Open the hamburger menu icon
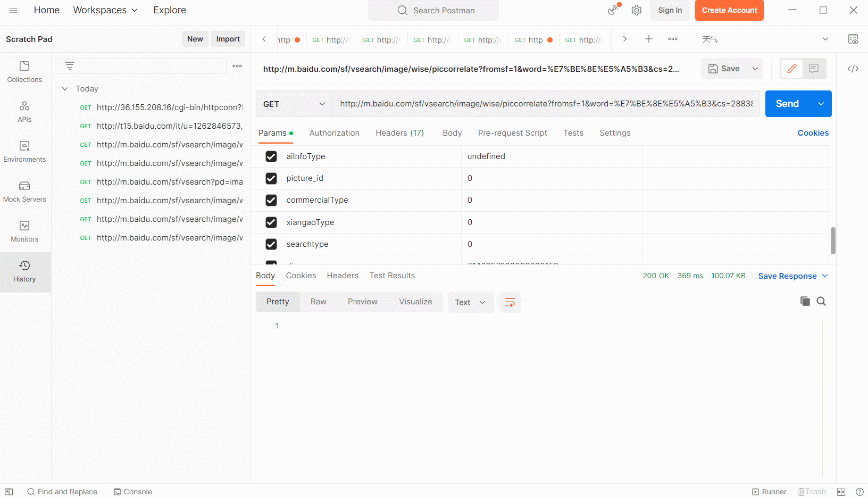The image size is (868, 498). point(13,10)
